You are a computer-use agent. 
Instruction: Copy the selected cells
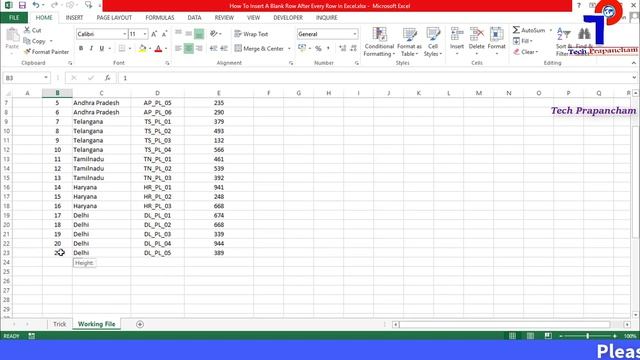point(35,41)
